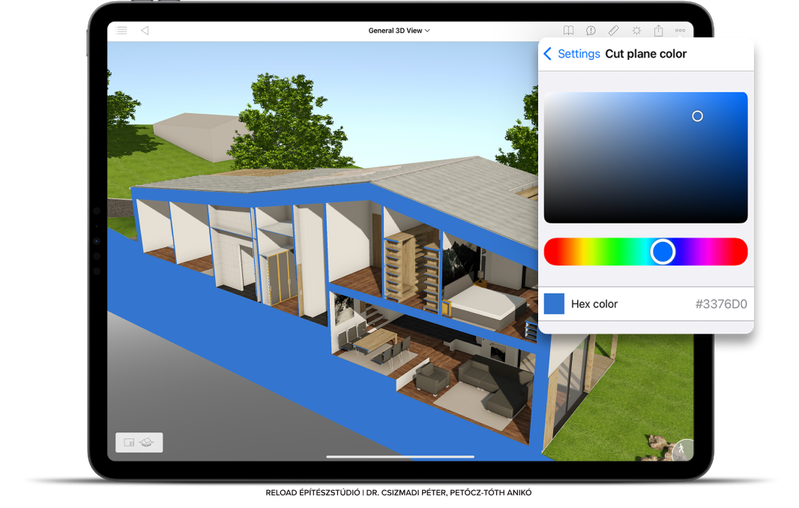Expand the General 3D View dropdown
The image size is (799, 508).
pyautogui.click(x=399, y=31)
